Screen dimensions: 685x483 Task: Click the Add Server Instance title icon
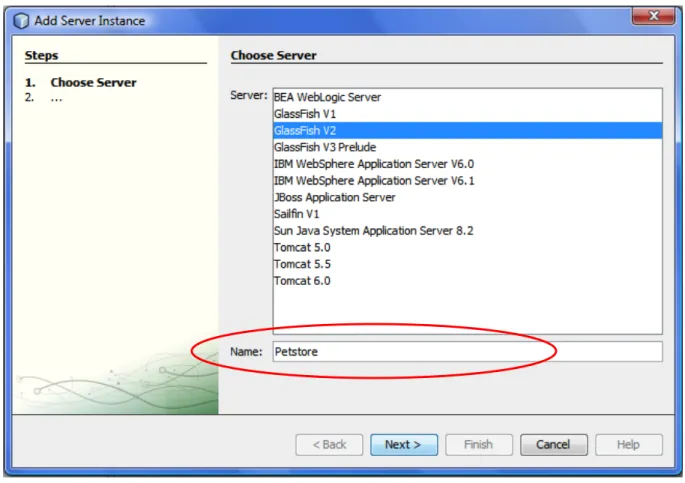21,21
